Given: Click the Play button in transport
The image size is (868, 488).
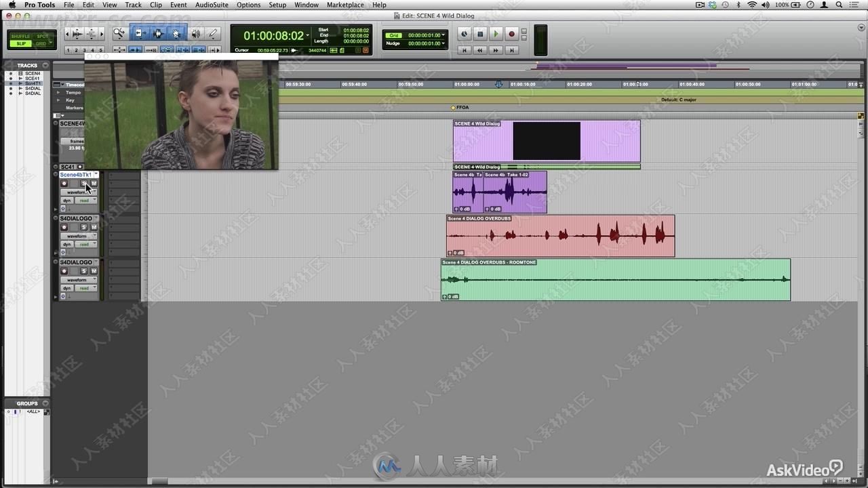Looking at the screenshot, I should pos(496,34).
